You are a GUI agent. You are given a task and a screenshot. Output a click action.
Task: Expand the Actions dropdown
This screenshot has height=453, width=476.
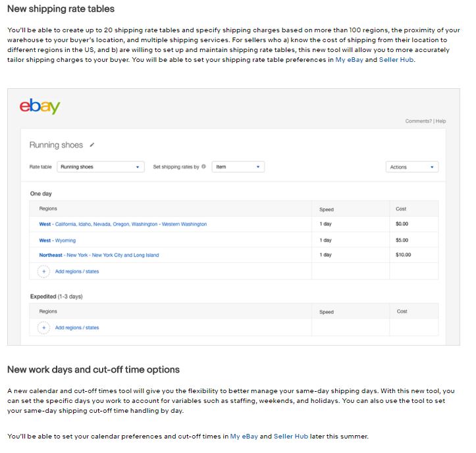(412, 167)
